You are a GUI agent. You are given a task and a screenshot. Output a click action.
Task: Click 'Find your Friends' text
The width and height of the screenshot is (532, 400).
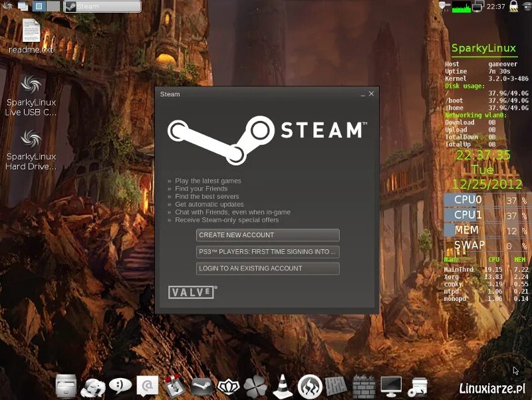click(201, 189)
